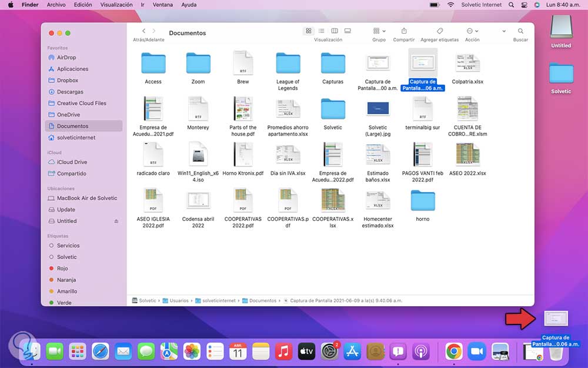The image size is (588, 368).
Task: Open the Ir menu
Action: point(142,5)
